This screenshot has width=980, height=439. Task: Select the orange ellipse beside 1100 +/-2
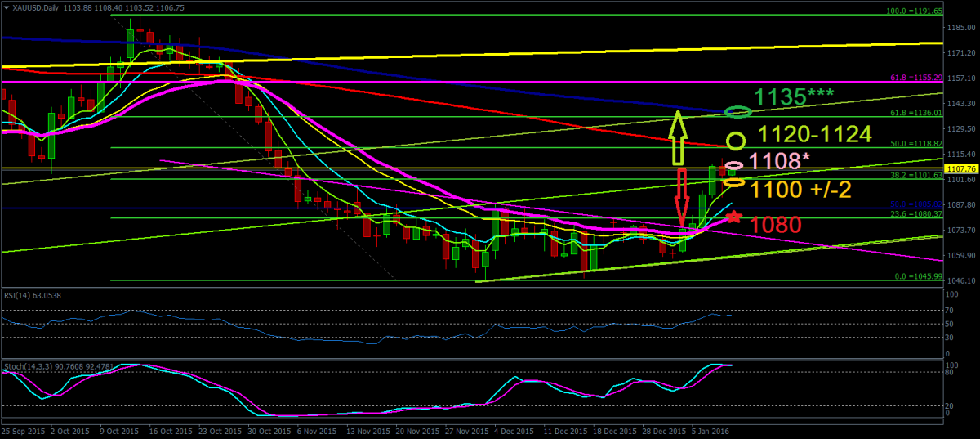[733, 182]
